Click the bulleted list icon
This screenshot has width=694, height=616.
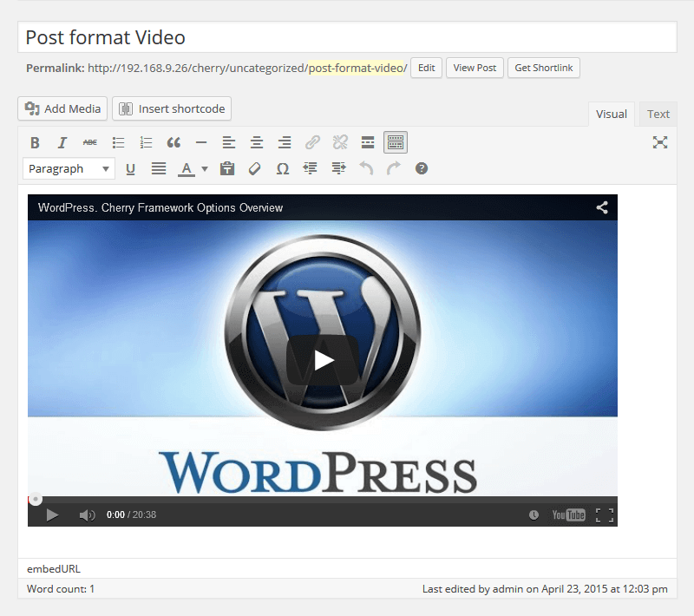(118, 143)
